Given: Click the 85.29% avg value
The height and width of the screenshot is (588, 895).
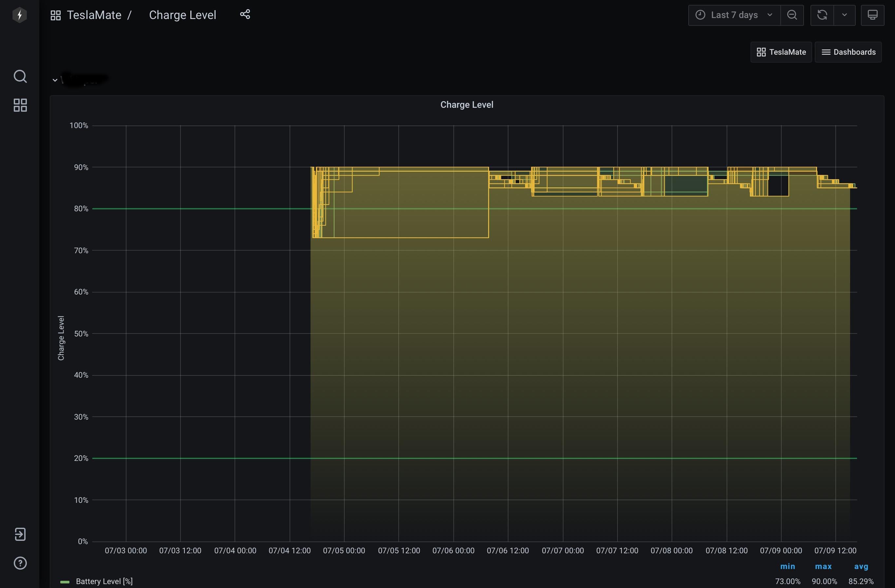Looking at the screenshot, I should (x=861, y=581).
